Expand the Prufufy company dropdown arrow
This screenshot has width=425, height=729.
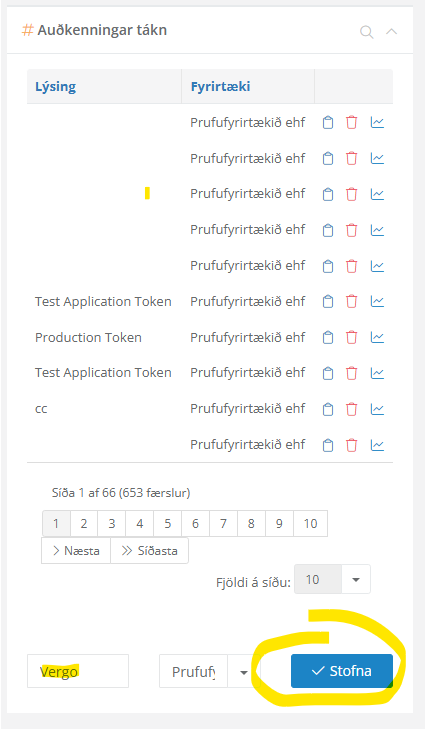(x=244, y=671)
